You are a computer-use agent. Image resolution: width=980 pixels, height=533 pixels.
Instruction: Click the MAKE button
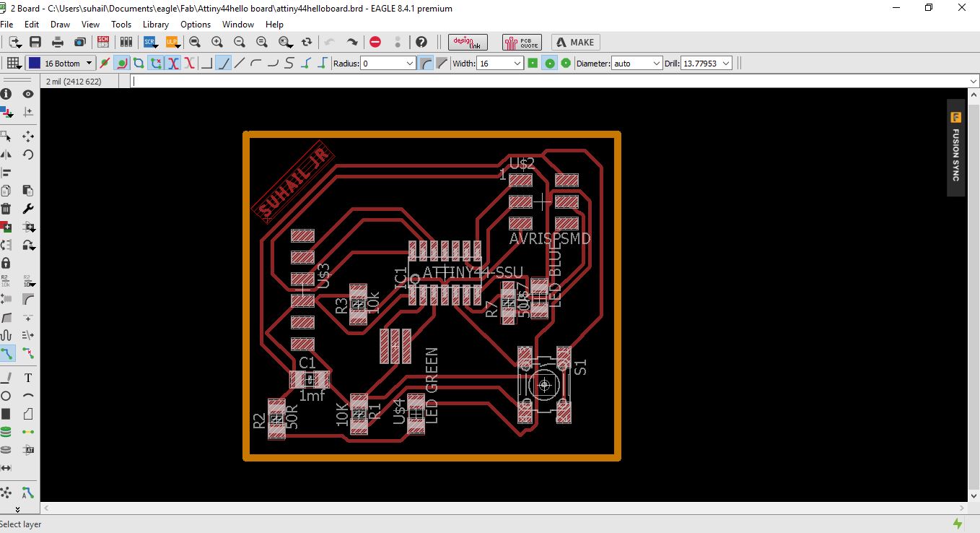point(576,43)
